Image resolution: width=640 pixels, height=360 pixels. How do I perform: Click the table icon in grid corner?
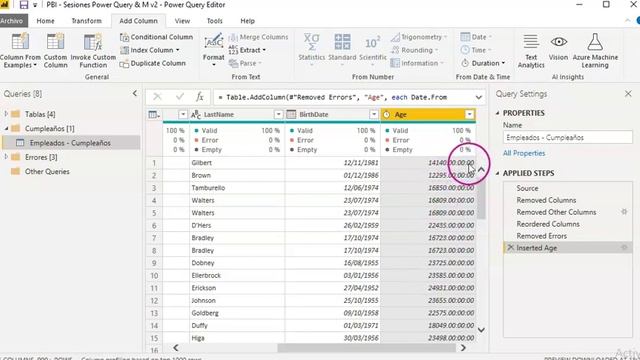pos(154,115)
